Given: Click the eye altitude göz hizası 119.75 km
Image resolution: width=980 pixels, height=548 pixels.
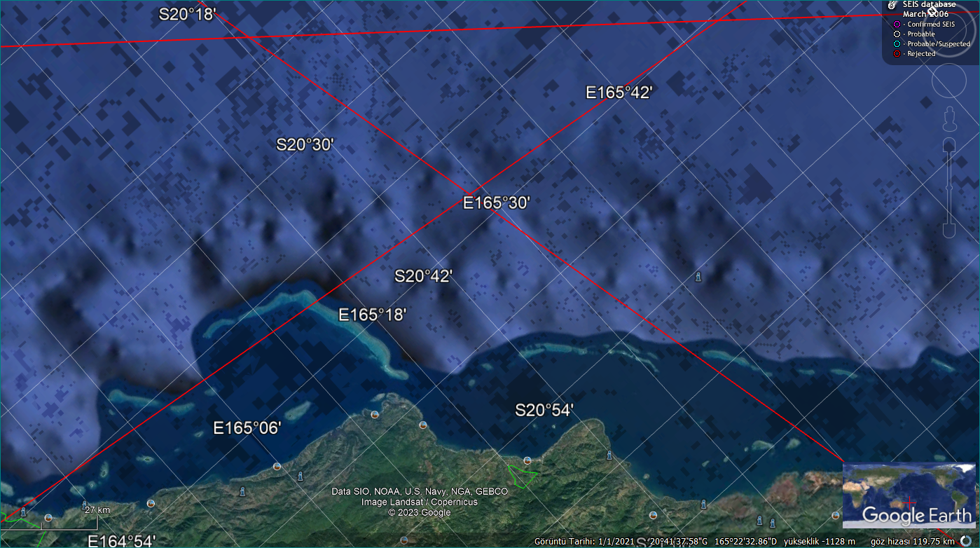Looking at the screenshot, I should coord(912,541).
